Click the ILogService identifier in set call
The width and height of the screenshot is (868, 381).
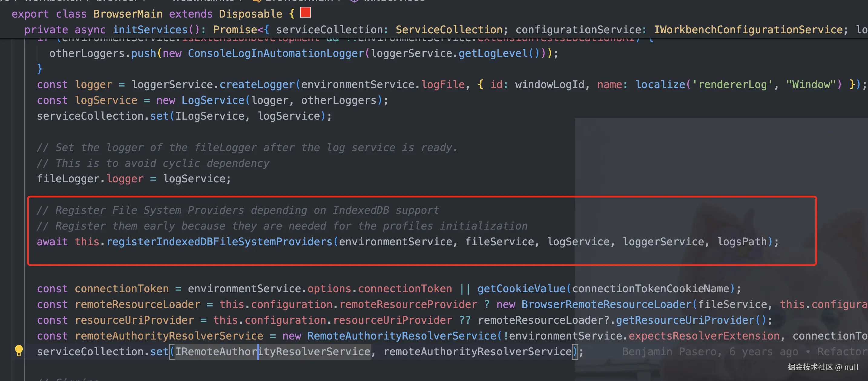coord(209,116)
